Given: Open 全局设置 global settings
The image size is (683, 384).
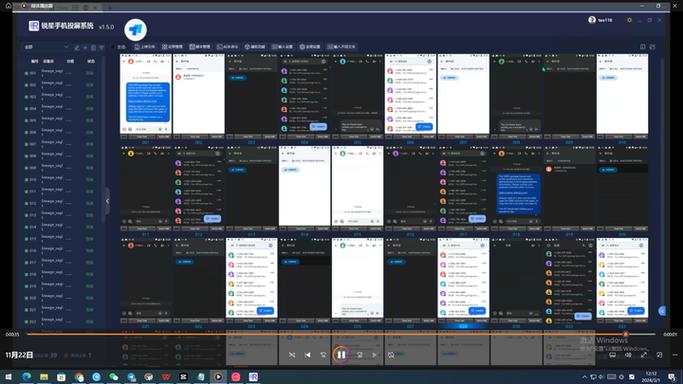Looking at the screenshot, I should pos(310,47).
